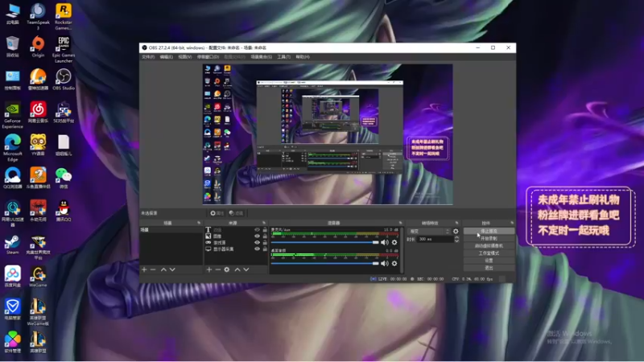Toggle the lock on the 图像 source
The width and height of the screenshot is (644, 362).
265,236
